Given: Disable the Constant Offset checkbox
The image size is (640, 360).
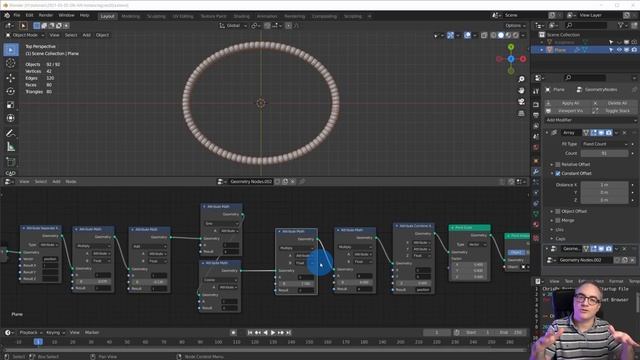Looking at the screenshot, I should (x=558, y=173).
